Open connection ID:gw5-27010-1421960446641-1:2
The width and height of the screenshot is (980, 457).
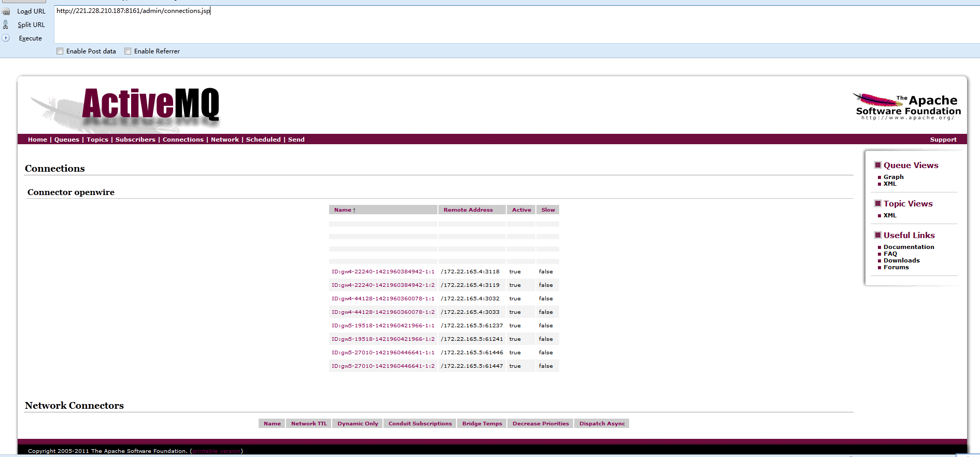[383, 366]
